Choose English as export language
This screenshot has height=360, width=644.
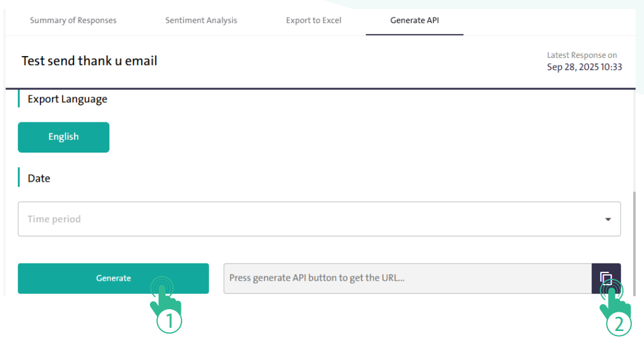pyautogui.click(x=64, y=137)
